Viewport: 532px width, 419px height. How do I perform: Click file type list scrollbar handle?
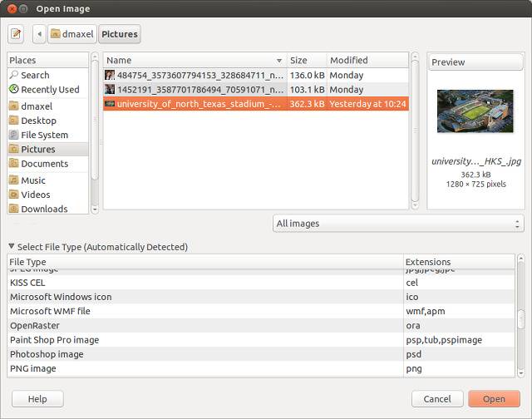(x=521, y=319)
